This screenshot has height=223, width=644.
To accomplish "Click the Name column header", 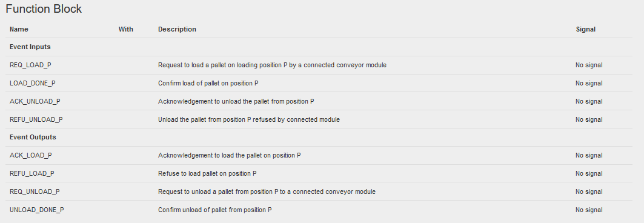I will tap(19, 29).
